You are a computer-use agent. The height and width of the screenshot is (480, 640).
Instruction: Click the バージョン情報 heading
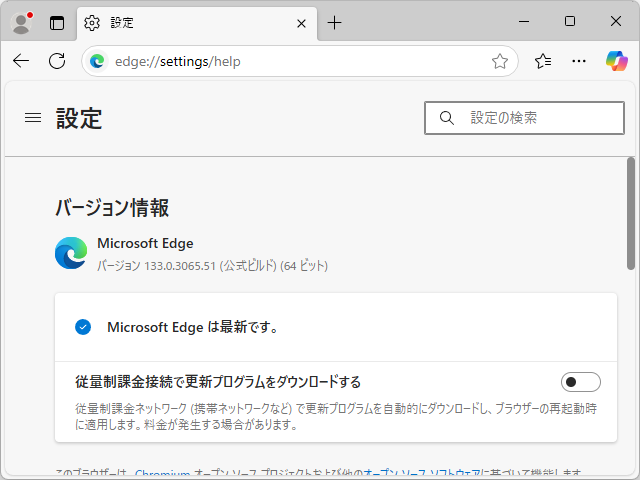pyautogui.click(x=112, y=208)
